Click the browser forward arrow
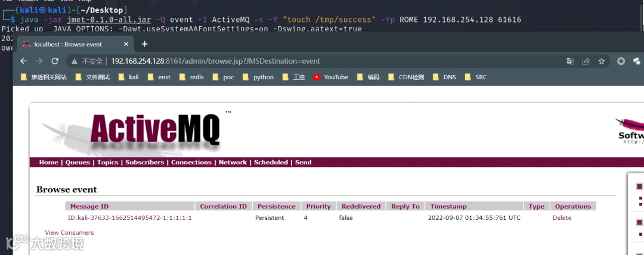 click(x=39, y=61)
